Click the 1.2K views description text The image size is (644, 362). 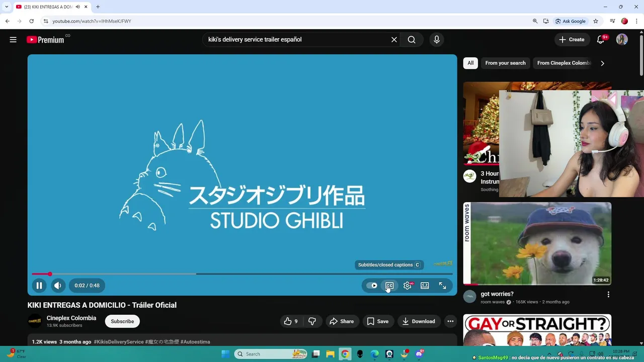(x=44, y=342)
